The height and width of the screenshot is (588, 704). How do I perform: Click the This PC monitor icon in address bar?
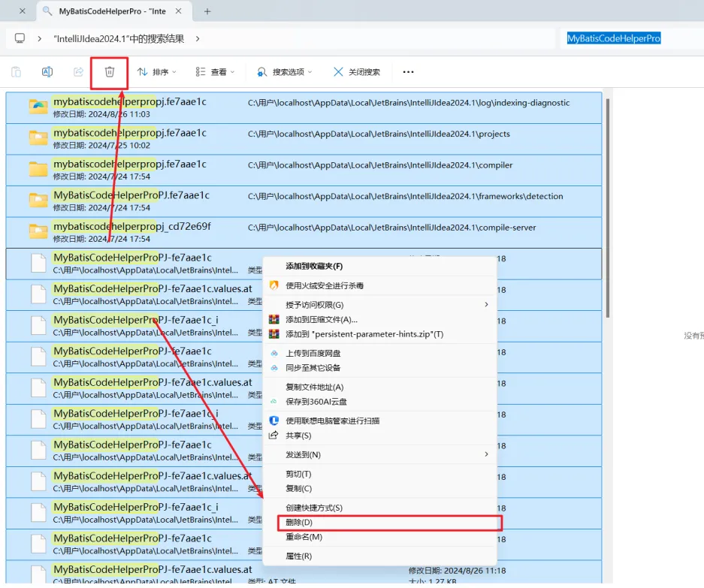[20, 38]
